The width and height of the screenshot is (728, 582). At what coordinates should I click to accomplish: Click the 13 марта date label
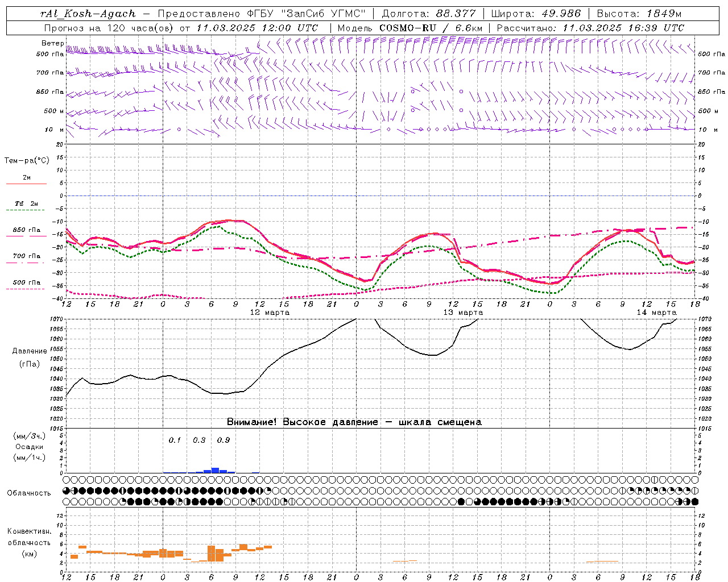pyautogui.click(x=463, y=313)
